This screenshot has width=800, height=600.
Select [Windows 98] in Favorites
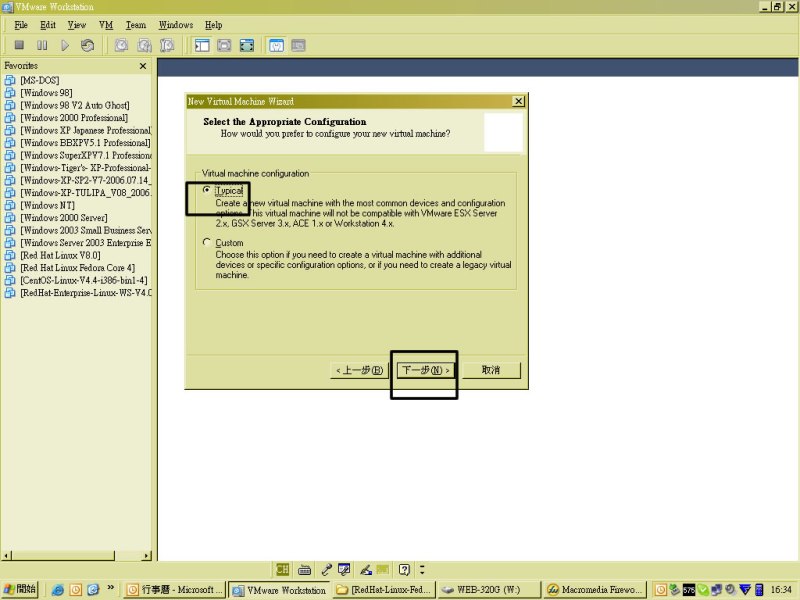point(46,93)
